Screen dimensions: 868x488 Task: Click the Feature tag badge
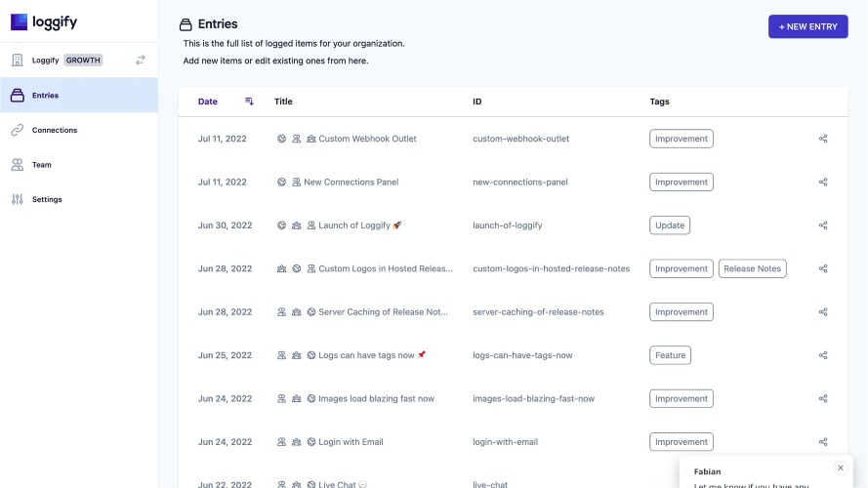(670, 355)
